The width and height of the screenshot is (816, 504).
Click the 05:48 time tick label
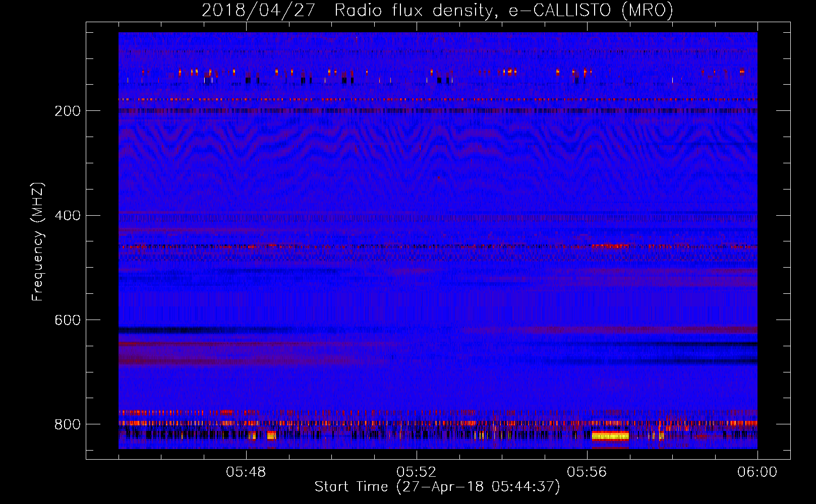246,472
